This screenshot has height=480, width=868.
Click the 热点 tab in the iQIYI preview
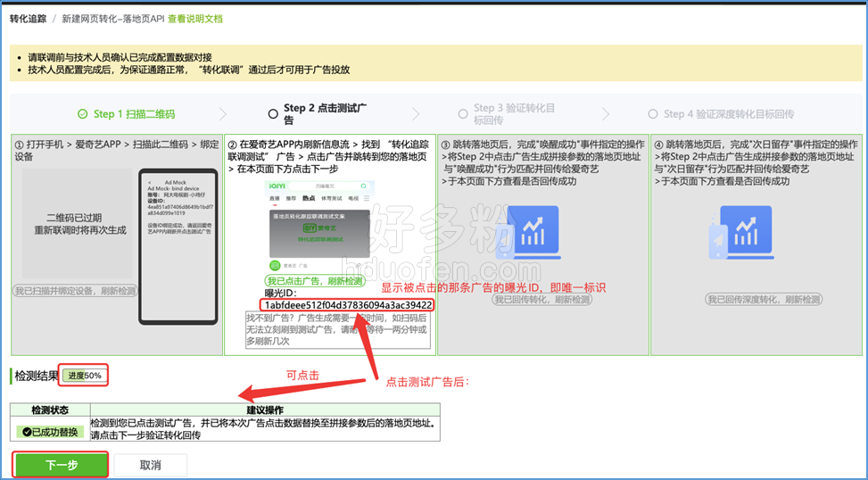tap(309, 198)
